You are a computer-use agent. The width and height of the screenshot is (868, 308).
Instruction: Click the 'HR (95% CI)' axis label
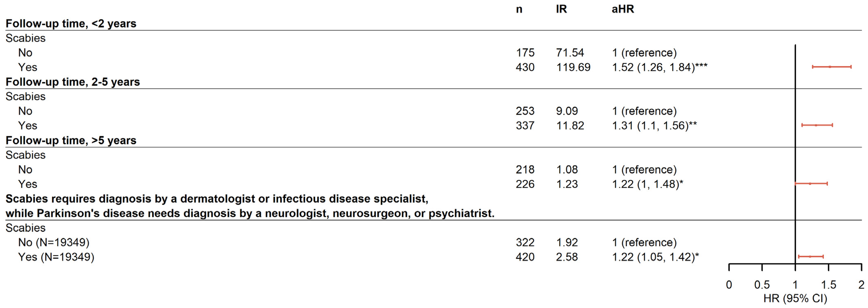pos(795,298)
